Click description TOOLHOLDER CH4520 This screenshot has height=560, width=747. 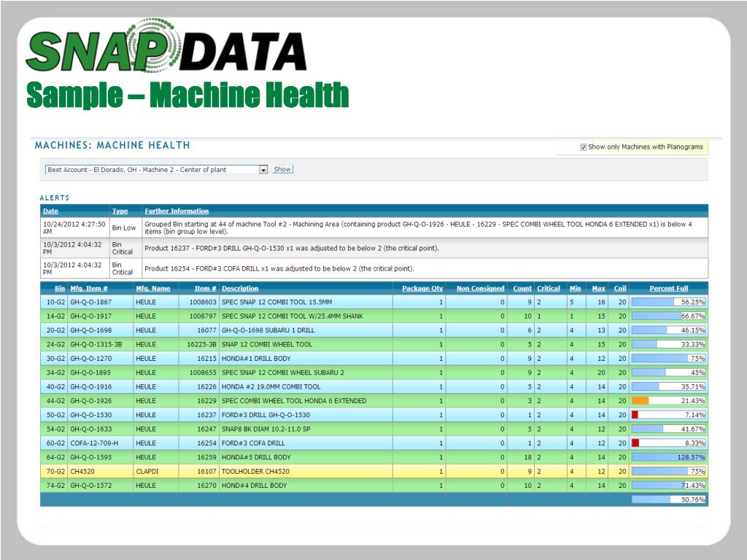click(x=255, y=472)
